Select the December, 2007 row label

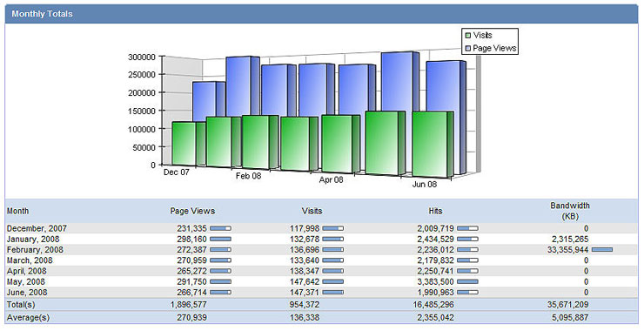(37, 228)
